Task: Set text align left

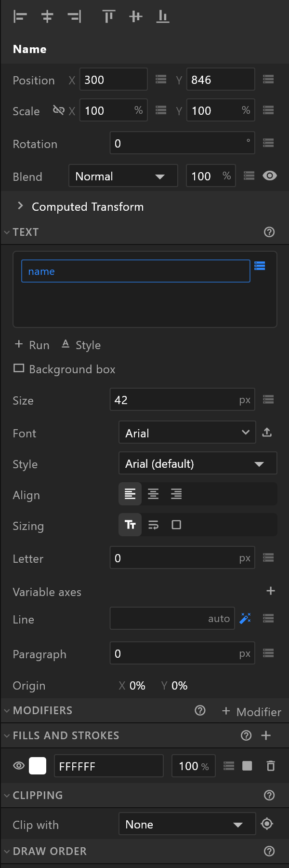Action: [x=130, y=494]
